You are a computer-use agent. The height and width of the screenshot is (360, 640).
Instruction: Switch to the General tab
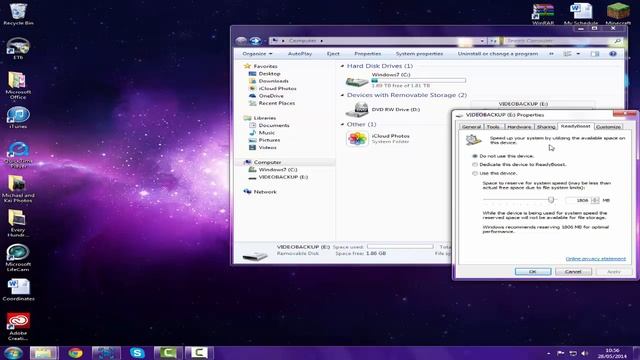(471, 127)
